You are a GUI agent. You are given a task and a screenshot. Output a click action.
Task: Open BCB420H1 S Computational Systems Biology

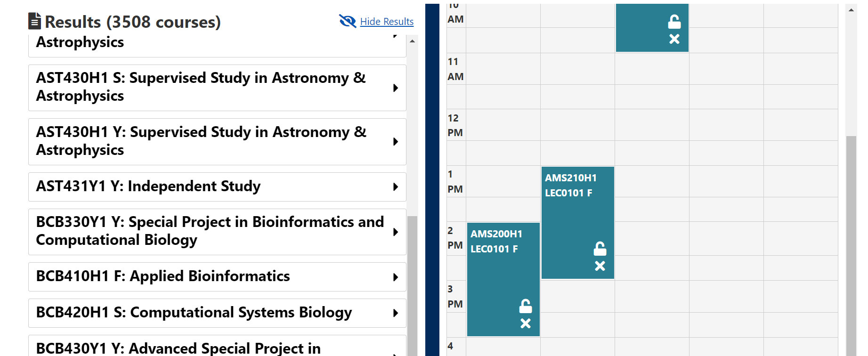217,313
